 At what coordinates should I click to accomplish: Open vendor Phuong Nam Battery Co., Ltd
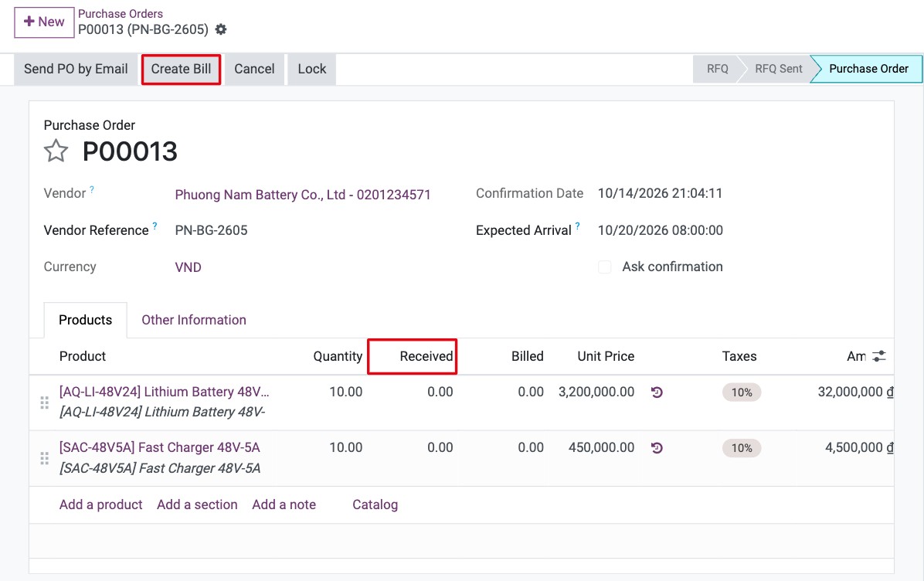click(x=303, y=195)
